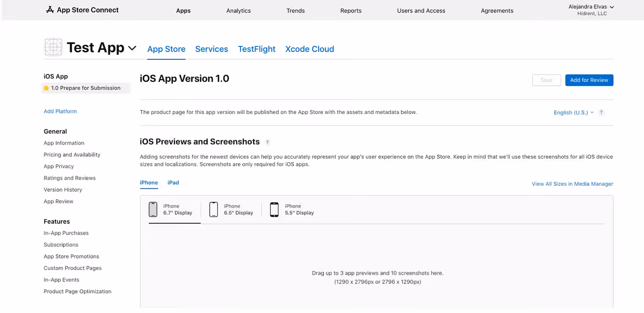Click the Test App placeholder icon

coord(53,47)
